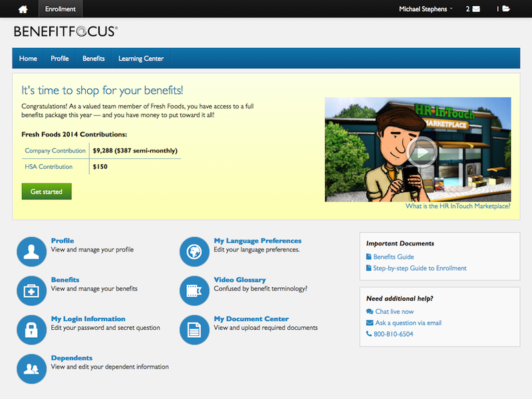Open the Benefits Guide document link
Image resolution: width=532 pixels, height=399 pixels.
tap(394, 257)
